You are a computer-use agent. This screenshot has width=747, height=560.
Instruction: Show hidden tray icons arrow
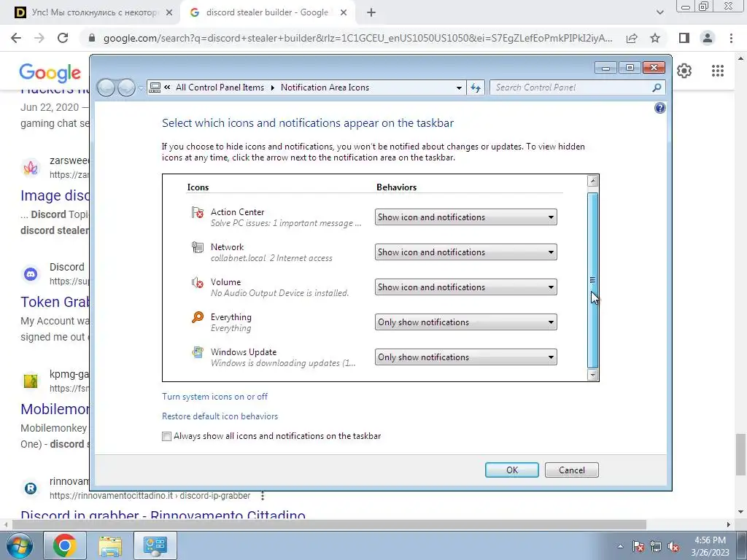pyautogui.click(x=620, y=546)
